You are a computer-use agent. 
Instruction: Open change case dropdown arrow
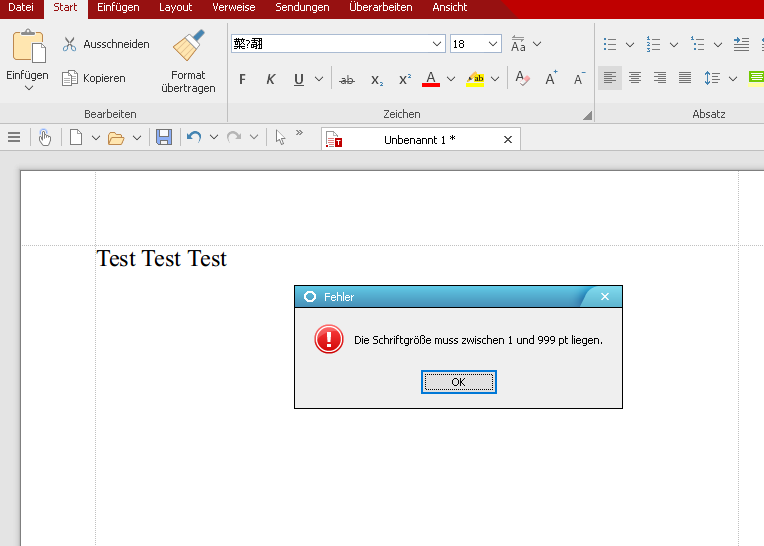click(x=537, y=44)
